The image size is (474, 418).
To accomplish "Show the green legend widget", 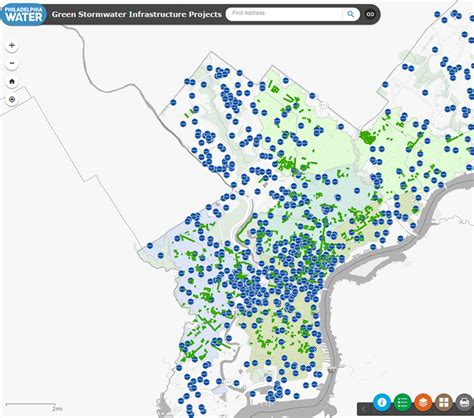I will point(402,402).
